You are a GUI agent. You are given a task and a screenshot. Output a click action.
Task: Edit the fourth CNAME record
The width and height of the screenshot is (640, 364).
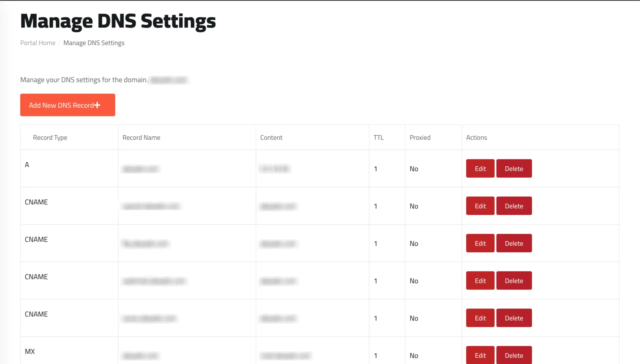click(480, 318)
